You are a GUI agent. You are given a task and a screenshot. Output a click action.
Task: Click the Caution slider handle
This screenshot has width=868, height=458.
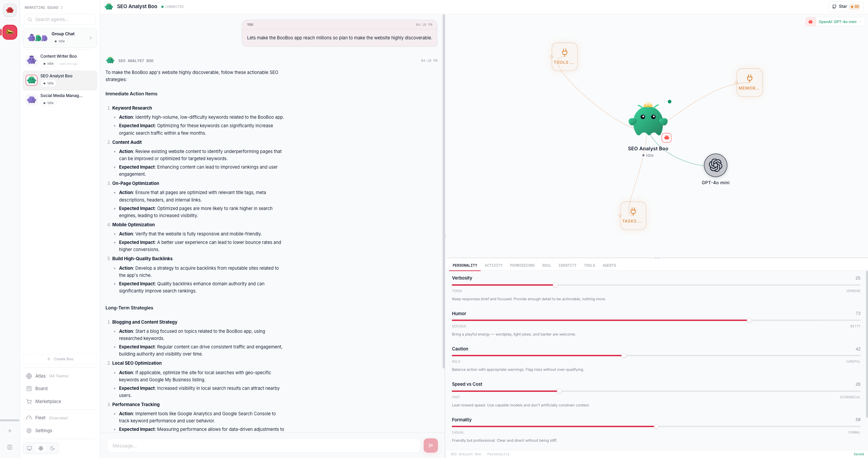coord(623,356)
